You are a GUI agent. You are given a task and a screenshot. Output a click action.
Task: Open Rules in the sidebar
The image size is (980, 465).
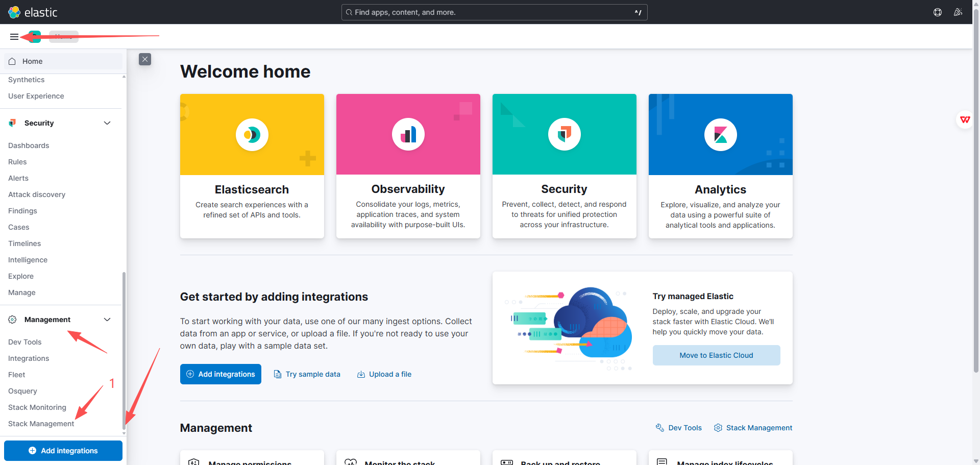click(x=17, y=162)
